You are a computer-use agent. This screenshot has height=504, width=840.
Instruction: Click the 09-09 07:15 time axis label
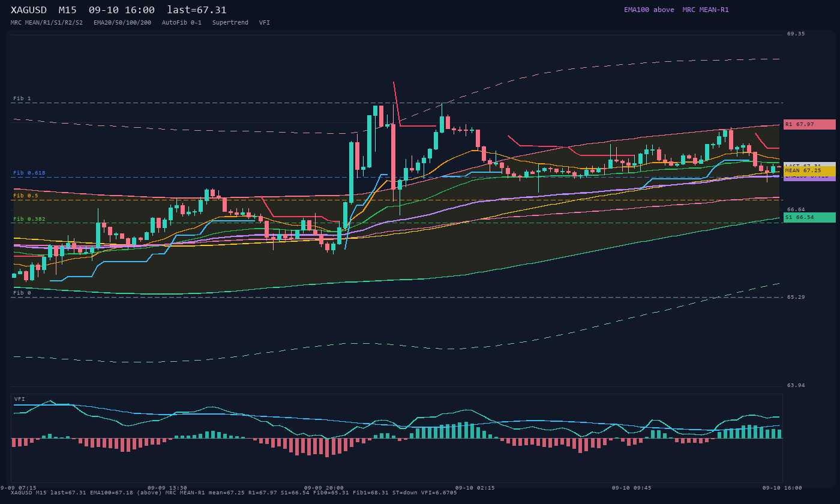[x=18, y=488]
